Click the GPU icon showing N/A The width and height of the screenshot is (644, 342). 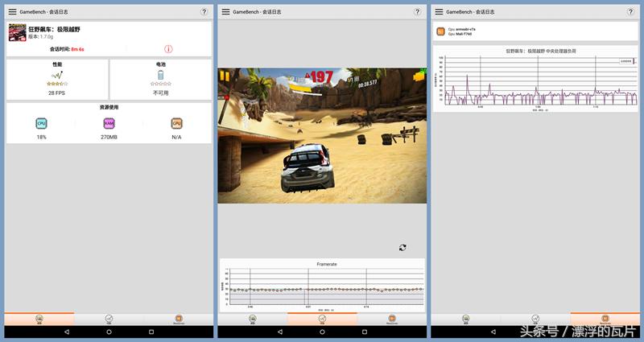(x=176, y=123)
